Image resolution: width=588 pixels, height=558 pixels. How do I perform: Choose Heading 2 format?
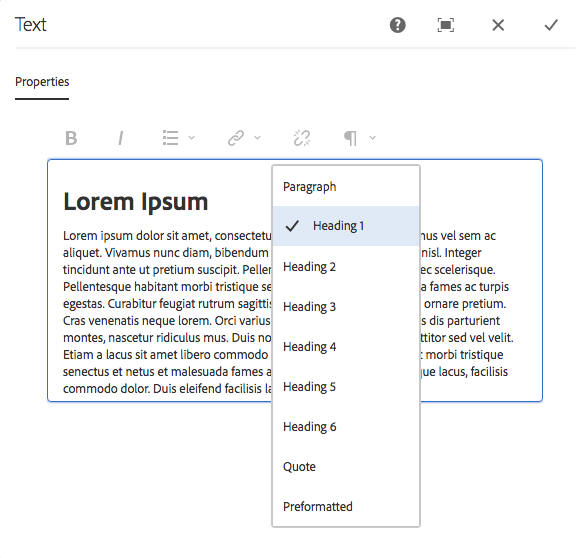[346, 267]
